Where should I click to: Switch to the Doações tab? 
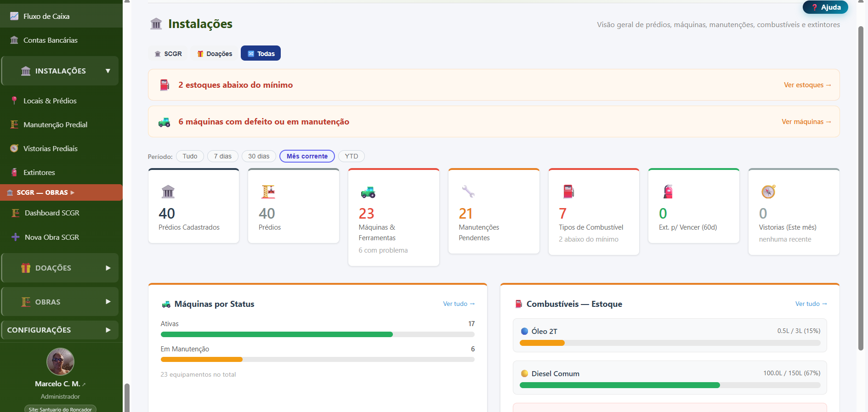point(215,54)
